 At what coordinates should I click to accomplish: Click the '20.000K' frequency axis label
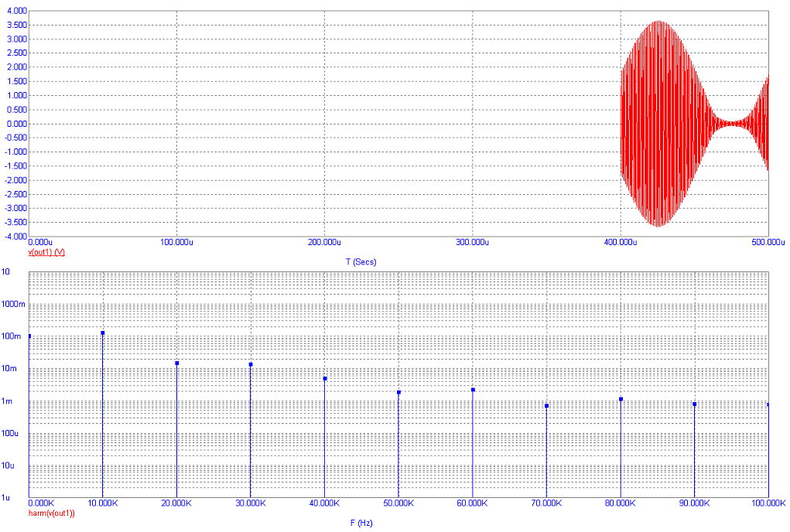176,503
